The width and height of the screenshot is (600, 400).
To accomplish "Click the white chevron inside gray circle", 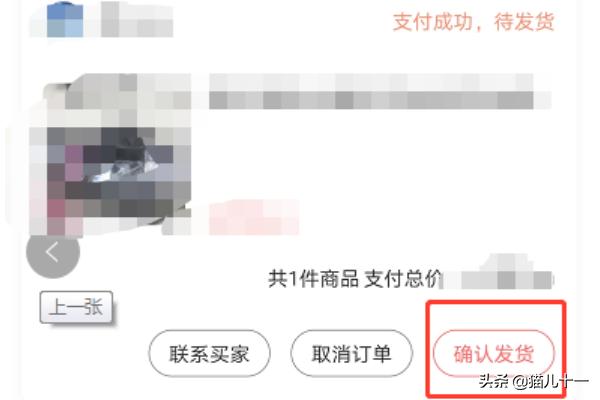I will click(x=52, y=252).
